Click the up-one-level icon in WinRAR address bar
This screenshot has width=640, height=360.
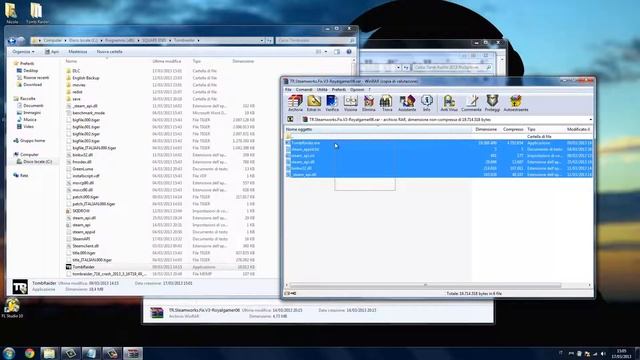tap(290, 120)
